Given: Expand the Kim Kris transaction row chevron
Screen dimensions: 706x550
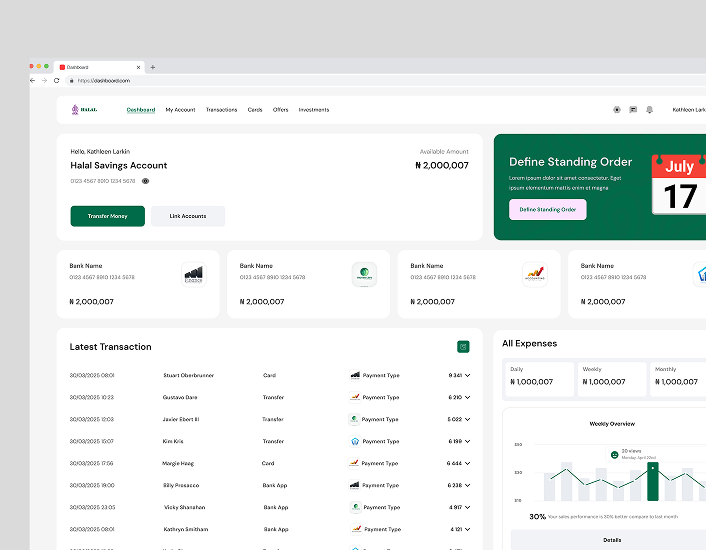Looking at the screenshot, I should click(x=467, y=441).
